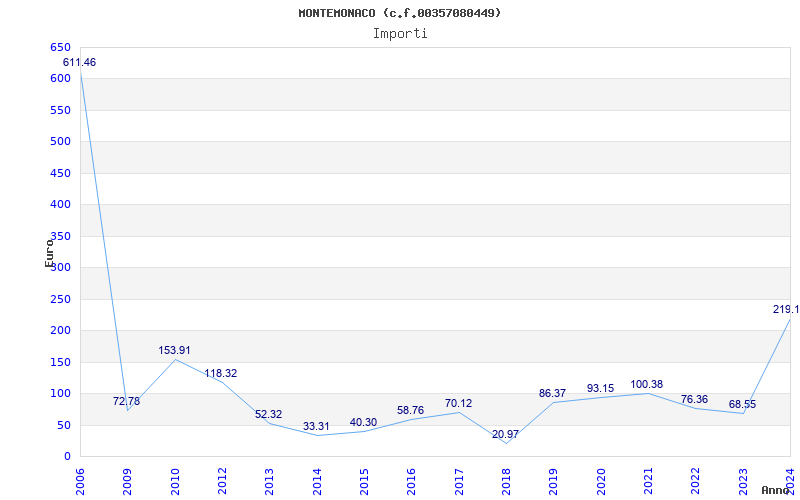Click the 611.46 data label
Viewport: 800px width, 500px height.
click(x=79, y=62)
